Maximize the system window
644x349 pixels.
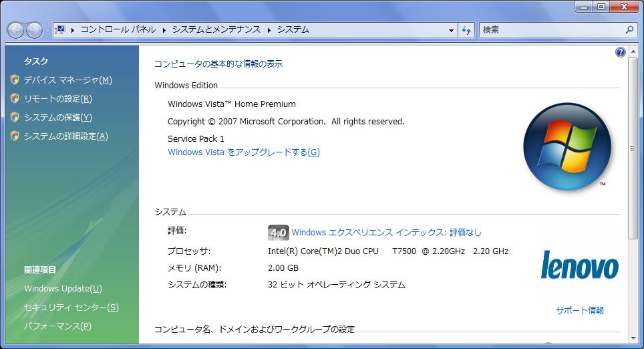[601, 7]
